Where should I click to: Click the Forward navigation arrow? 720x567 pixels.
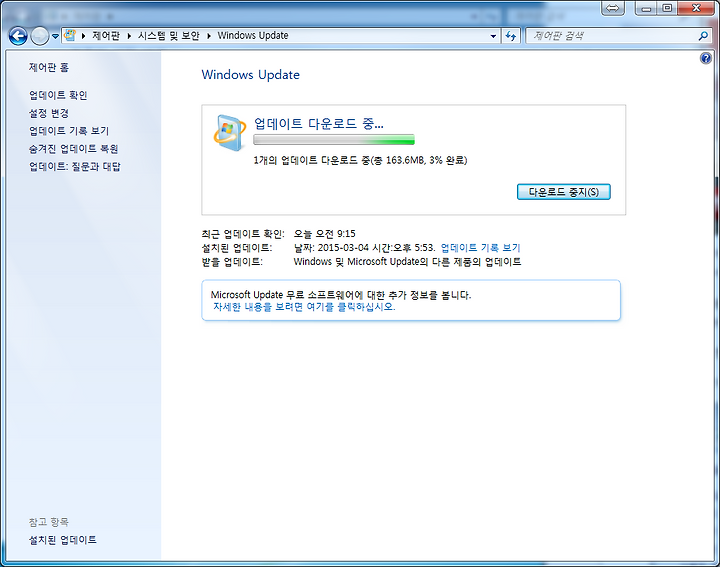tap(40, 36)
